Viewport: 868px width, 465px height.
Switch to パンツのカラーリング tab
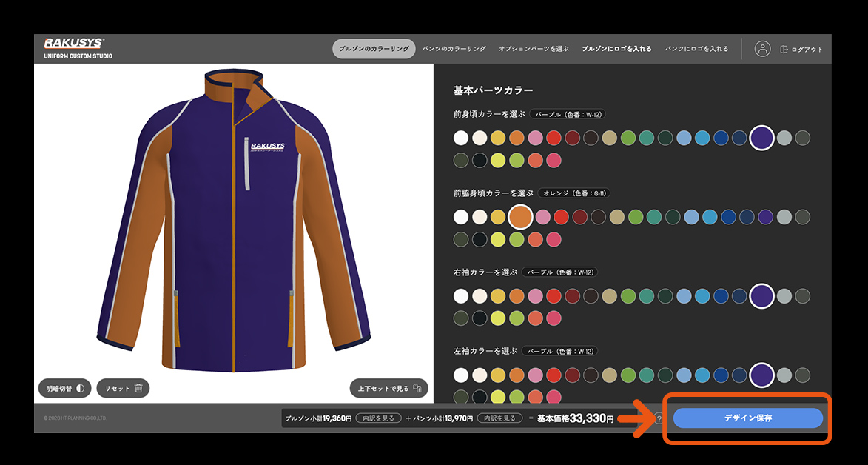tap(454, 49)
